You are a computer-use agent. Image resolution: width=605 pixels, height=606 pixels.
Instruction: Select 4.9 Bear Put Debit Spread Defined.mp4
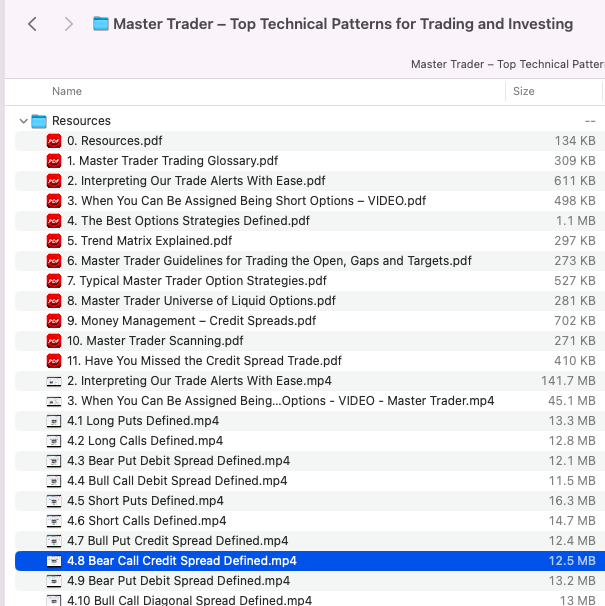point(178,581)
